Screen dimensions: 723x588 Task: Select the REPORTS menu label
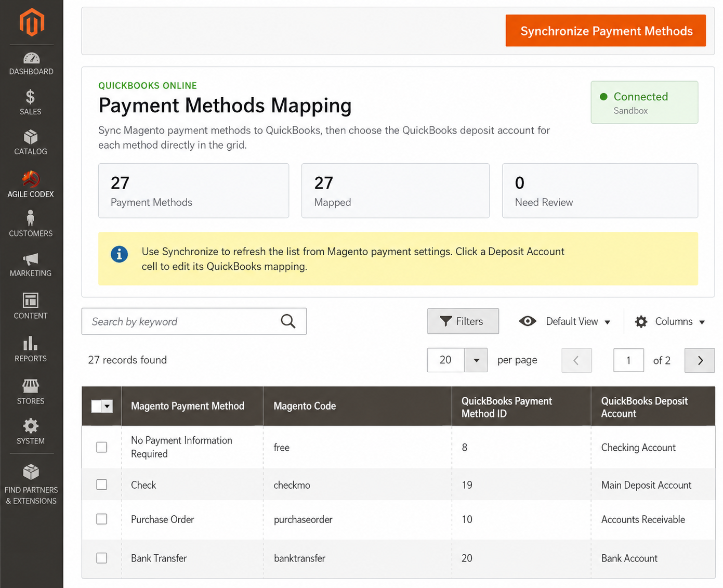[31, 359]
